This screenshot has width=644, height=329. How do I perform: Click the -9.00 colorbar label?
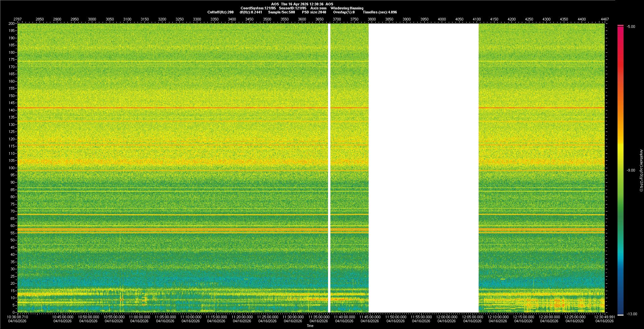click(631, 170)
